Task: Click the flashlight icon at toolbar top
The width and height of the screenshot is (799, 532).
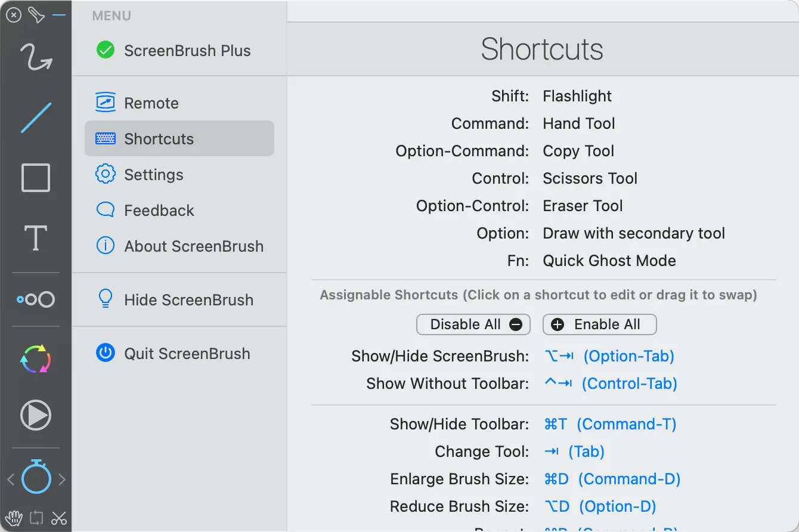Action: 36,15
